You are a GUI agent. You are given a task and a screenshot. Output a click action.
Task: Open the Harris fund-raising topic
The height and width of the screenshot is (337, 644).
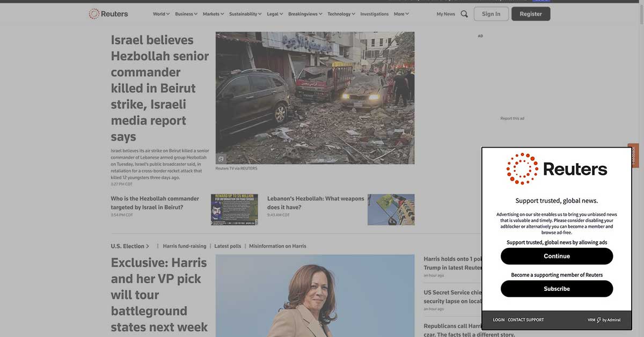(185, 246)
